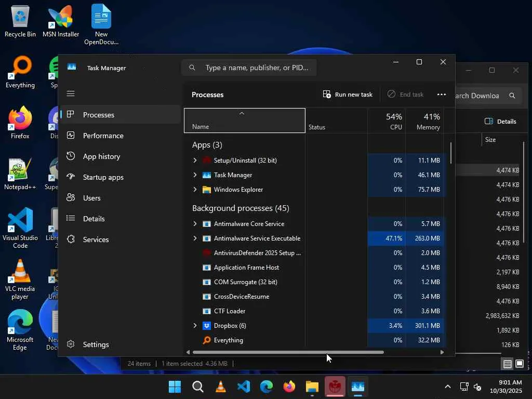The height and width of the screenshot is (399, 532).
Task: Expand the Setup/Uninstall (32 bit) process
Action: (195, 160)
